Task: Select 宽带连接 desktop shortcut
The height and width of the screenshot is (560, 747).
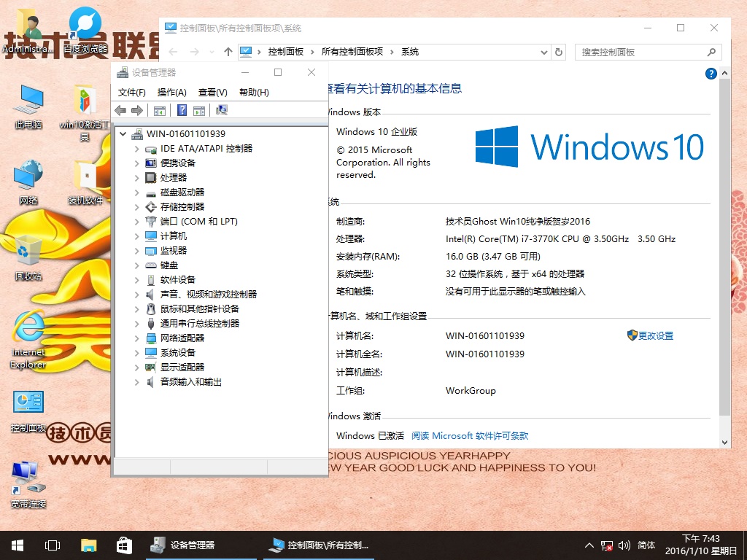Action: 28,484
